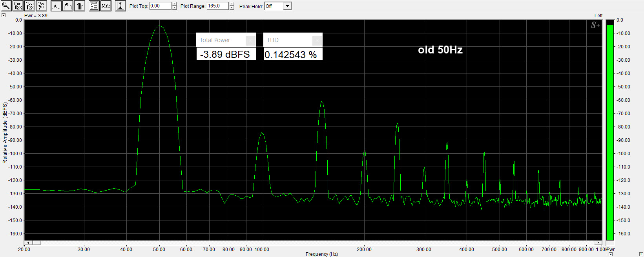Viewport: 644px width, 257px height.
Task: Collapse the plot using top-left minus box
Action: tap(4, 16)
